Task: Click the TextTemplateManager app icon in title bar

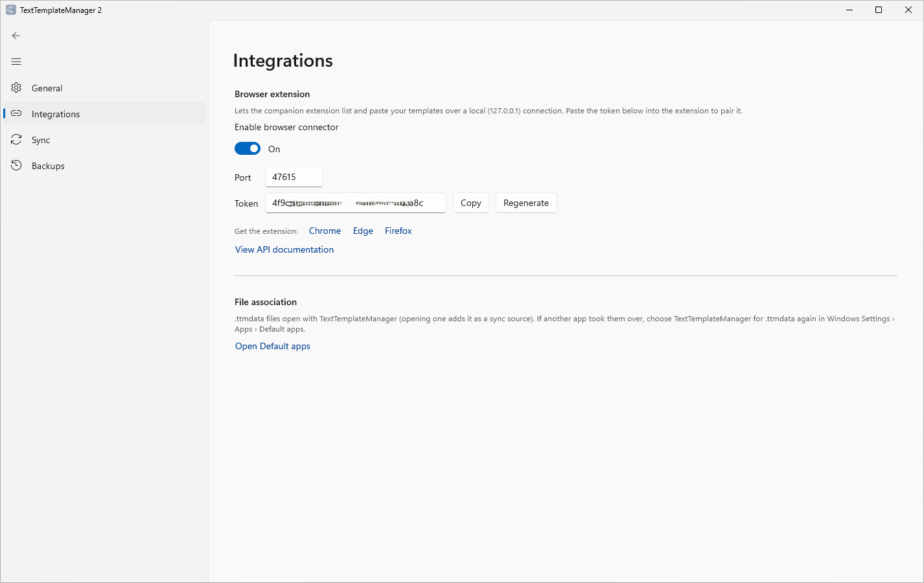Action: 11,10
